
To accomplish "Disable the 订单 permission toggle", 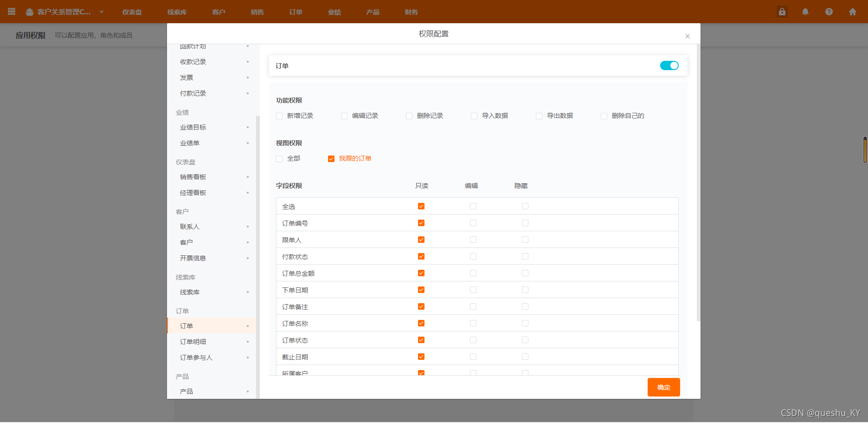I will pyautogui.click(x=669, y=65).
